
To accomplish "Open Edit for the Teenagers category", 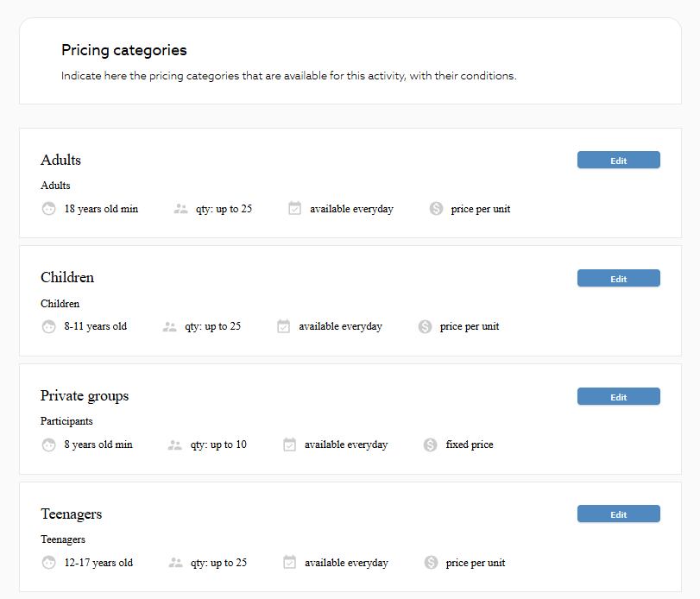I will [x=618, y=514].
